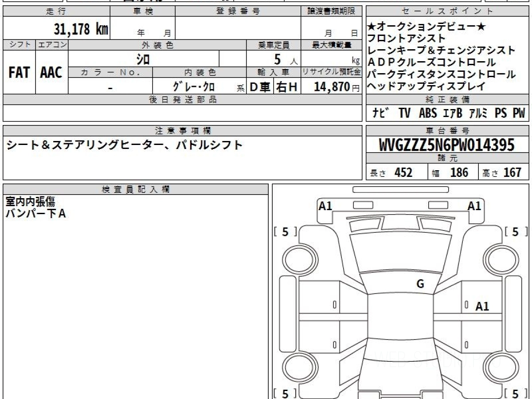The image size is (532, 399).
Task: Click the ★オークションデビュー★ line
Action: (426, 27)
